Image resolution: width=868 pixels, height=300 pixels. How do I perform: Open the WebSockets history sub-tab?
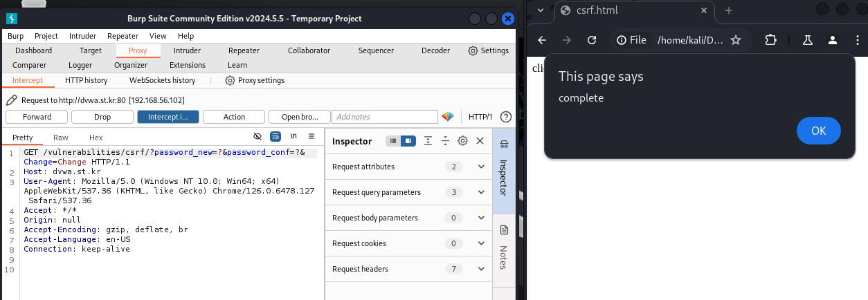tap(162, 80)
